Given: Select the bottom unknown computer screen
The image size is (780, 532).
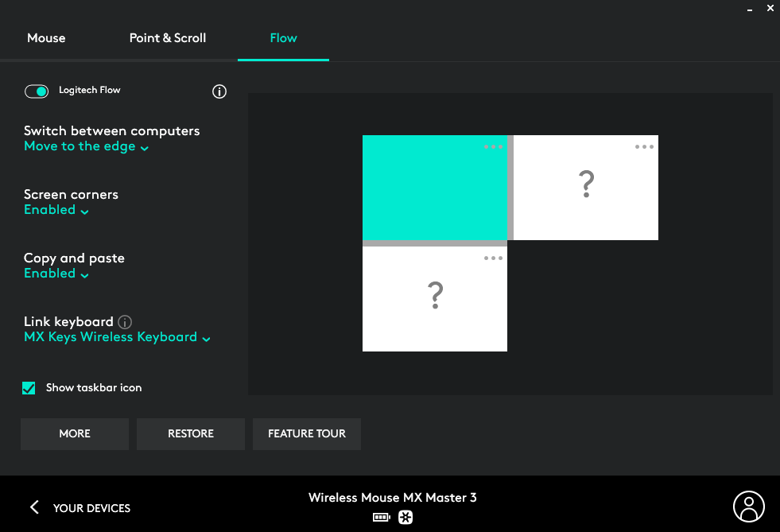Looking at the screenshot, I should click(x=435, y=299).
